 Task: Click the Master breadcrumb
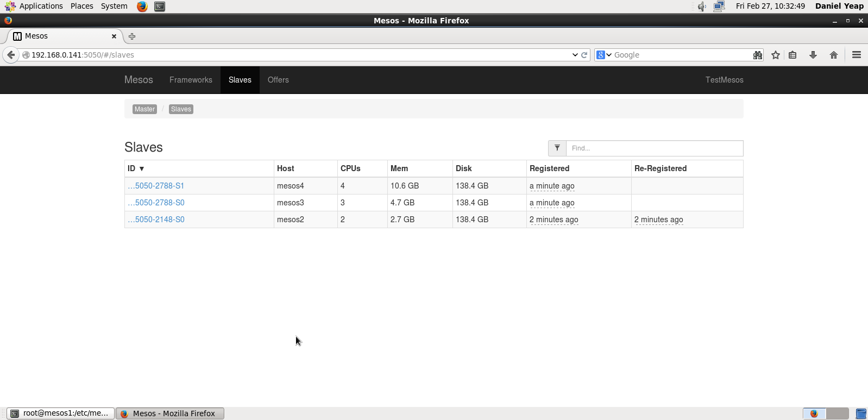click(x=144, y=109)
